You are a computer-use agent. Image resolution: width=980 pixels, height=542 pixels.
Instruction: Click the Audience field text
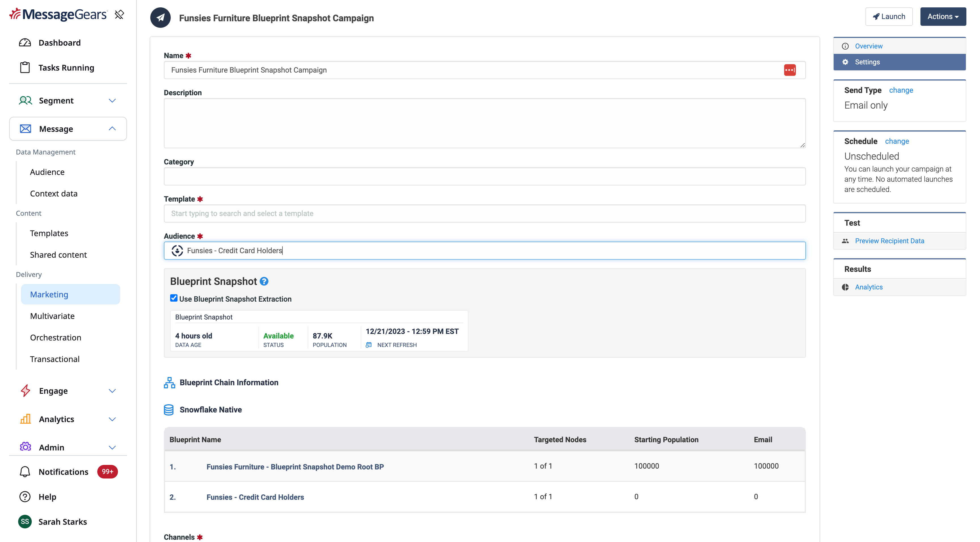pos(235,251)
